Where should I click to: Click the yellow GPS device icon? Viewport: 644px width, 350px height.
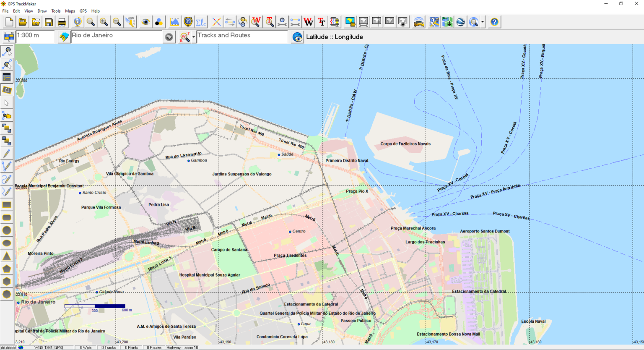pyautogui.click(x=188, y=22)
